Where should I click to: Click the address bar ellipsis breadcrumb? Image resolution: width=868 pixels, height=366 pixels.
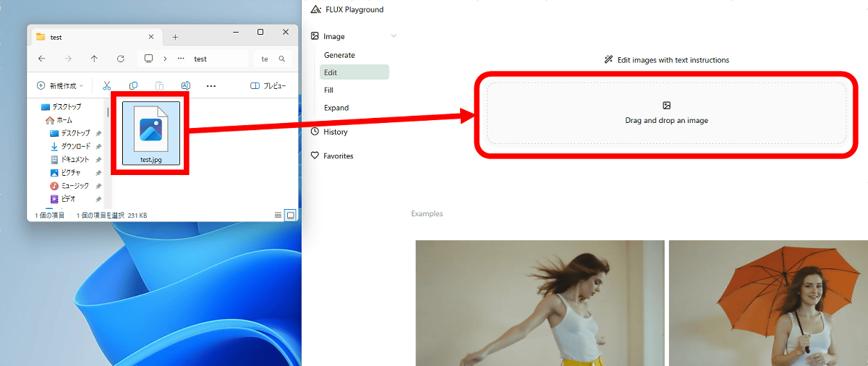[x=182, y=59]
